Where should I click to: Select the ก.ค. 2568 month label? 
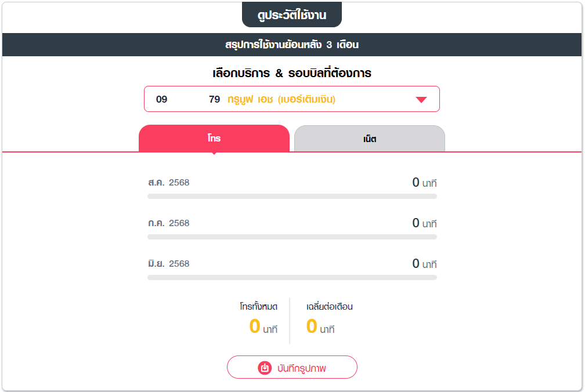[x=169, y=223]
